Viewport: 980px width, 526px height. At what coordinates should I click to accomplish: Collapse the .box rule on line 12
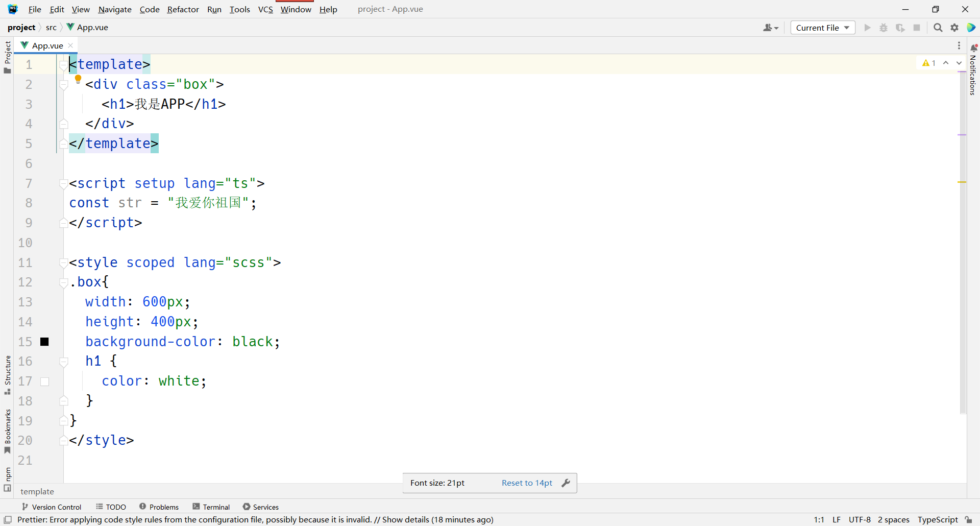tap(63, 282)
